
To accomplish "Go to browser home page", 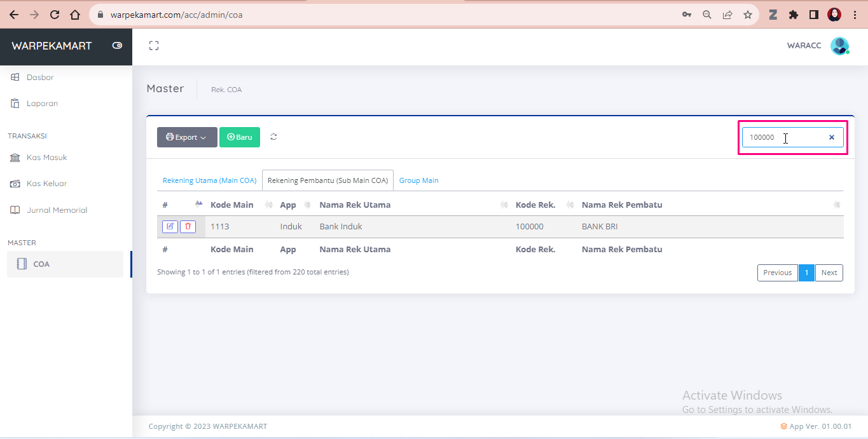I will tap(75, 15).
